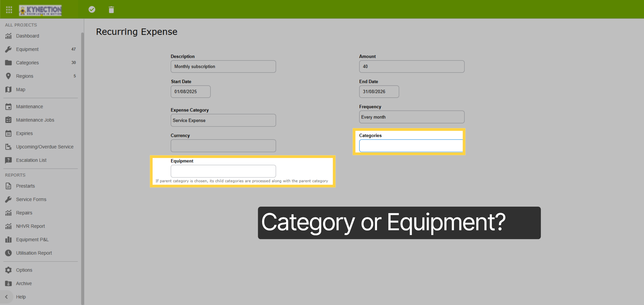Click the Repairs chart icon
Screen dimensions: 644x305
pos(8,213)
